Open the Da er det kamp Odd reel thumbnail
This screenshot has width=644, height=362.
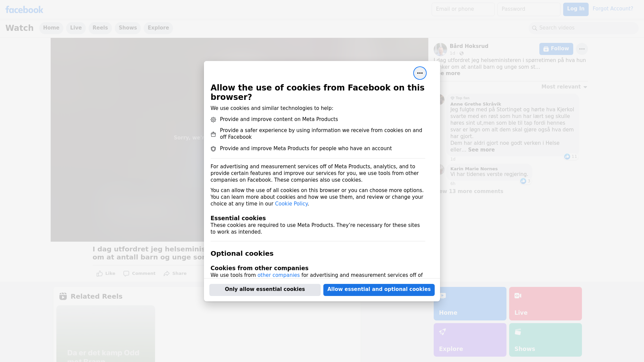tap(106, 334)
